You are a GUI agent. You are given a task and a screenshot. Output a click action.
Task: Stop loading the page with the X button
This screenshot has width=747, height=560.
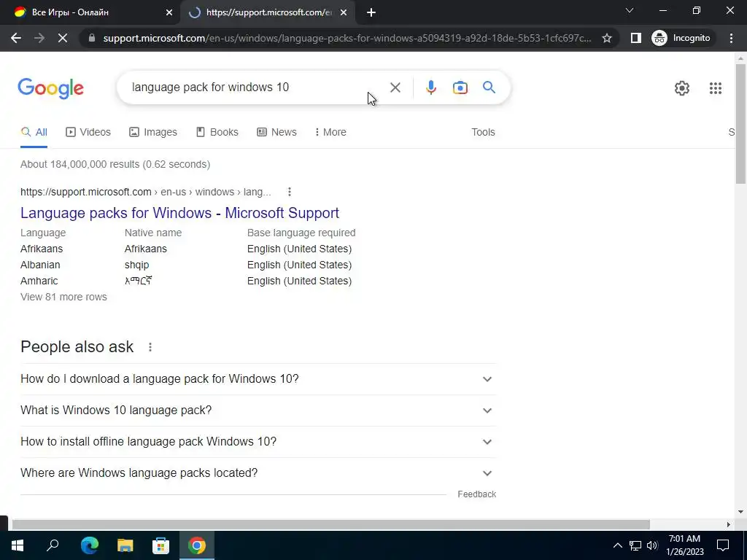[63, 38]
